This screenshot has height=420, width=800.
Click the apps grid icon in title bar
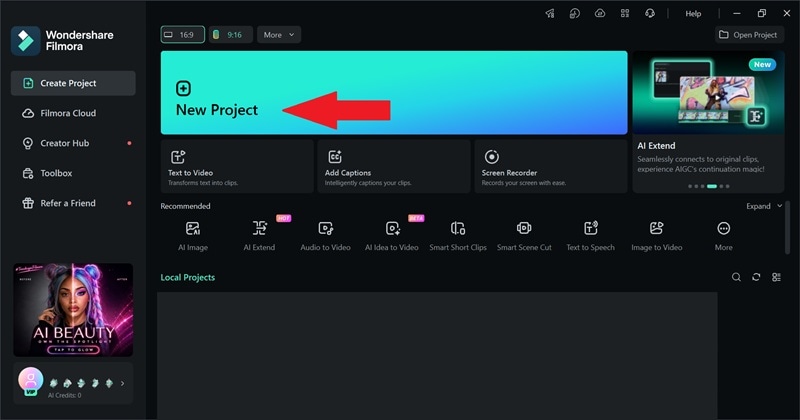[x=625, y=14]
